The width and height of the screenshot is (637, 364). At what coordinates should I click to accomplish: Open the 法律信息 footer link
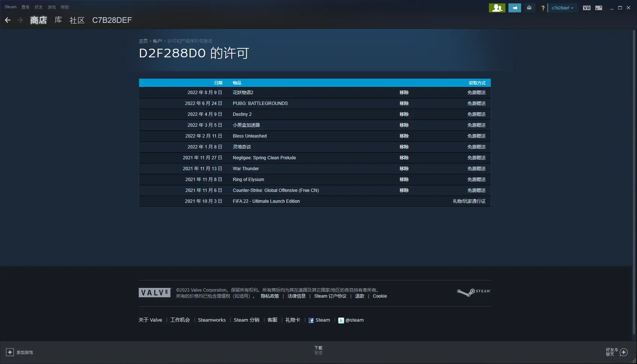click(297, 296)
